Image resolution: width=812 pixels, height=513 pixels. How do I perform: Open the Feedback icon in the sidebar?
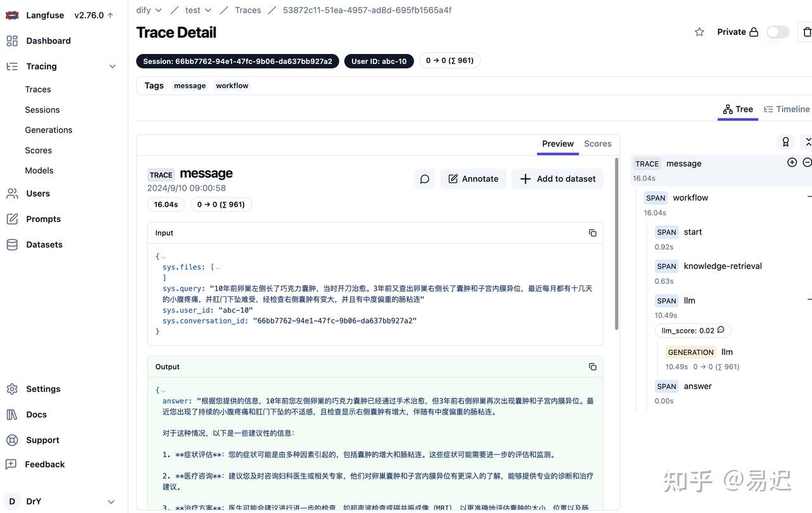(11, 464)
